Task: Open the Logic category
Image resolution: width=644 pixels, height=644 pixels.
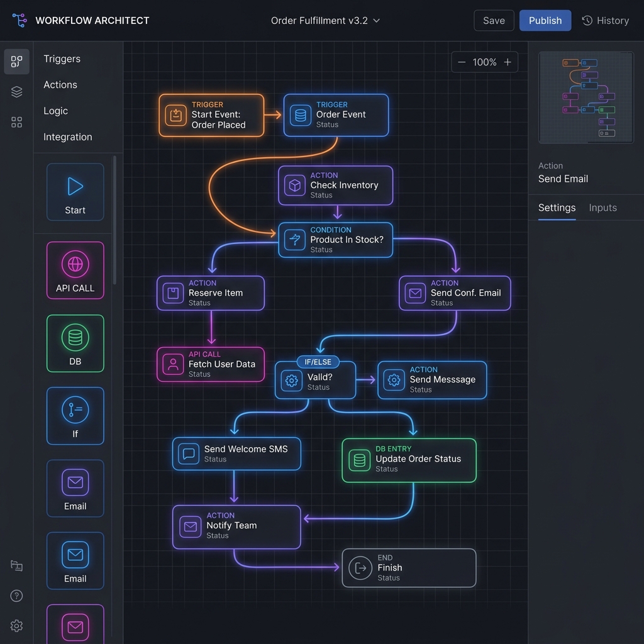Action: pos(56,111)
